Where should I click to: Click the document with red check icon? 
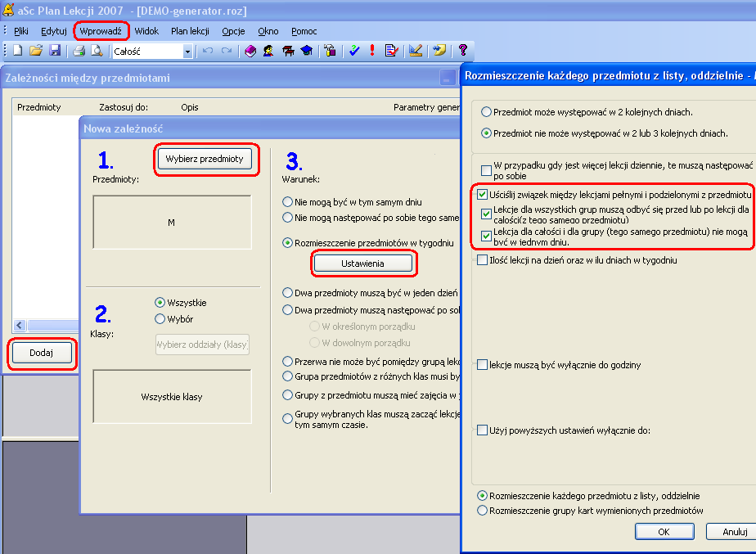click(x=391, y=51)
